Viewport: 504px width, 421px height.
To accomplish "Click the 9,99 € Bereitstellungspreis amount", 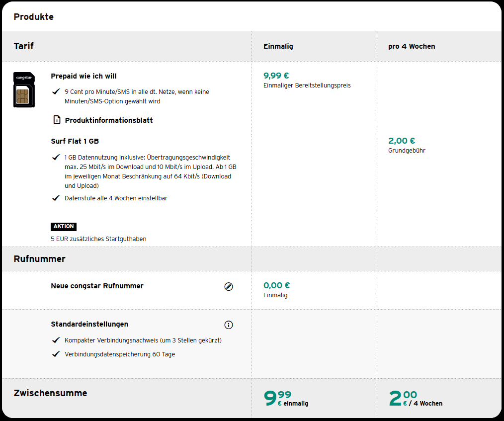I will (x=276, y=76).
